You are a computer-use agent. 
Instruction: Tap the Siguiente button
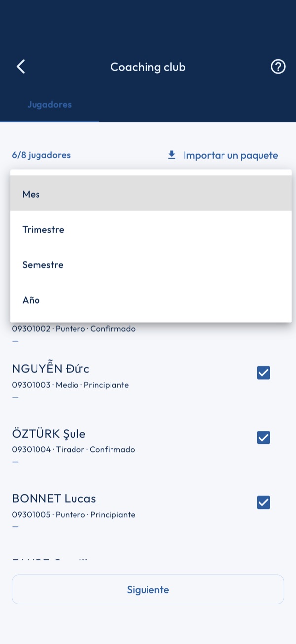(148, 589)
